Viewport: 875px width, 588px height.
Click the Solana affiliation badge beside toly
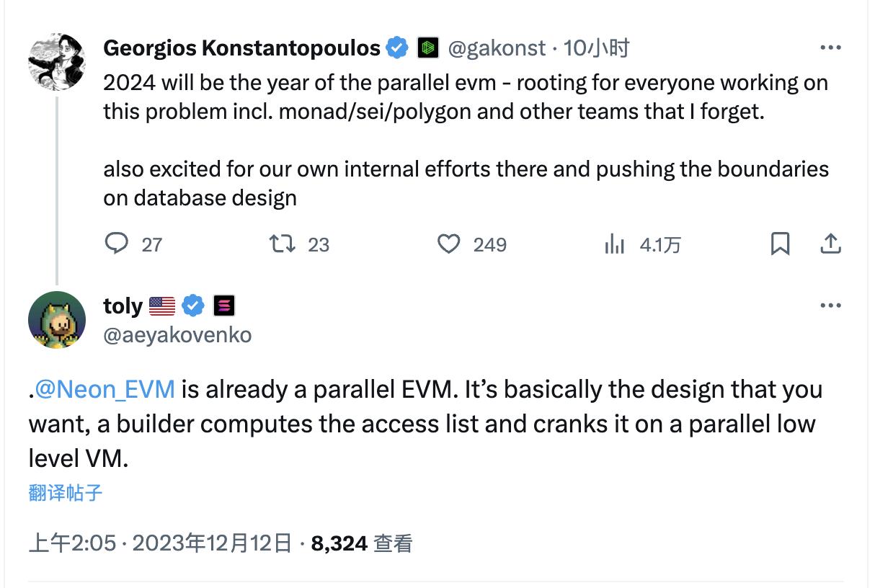point(224,306)
